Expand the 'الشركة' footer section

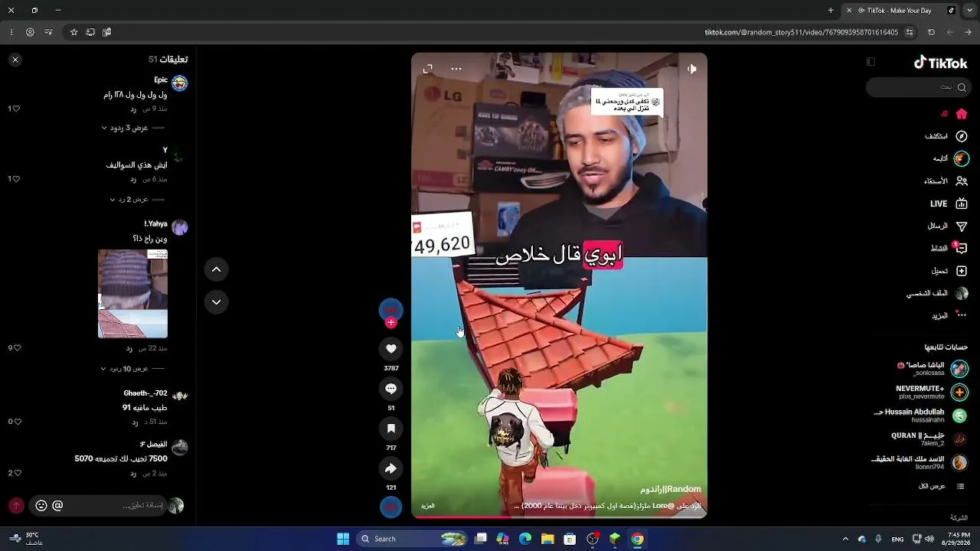click(959, 518)
